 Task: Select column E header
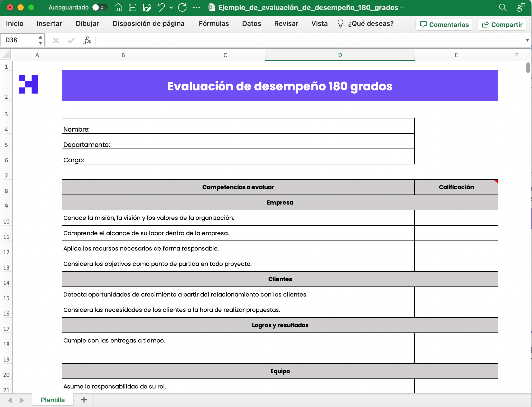pyautogui.click(x=456, y=55)
